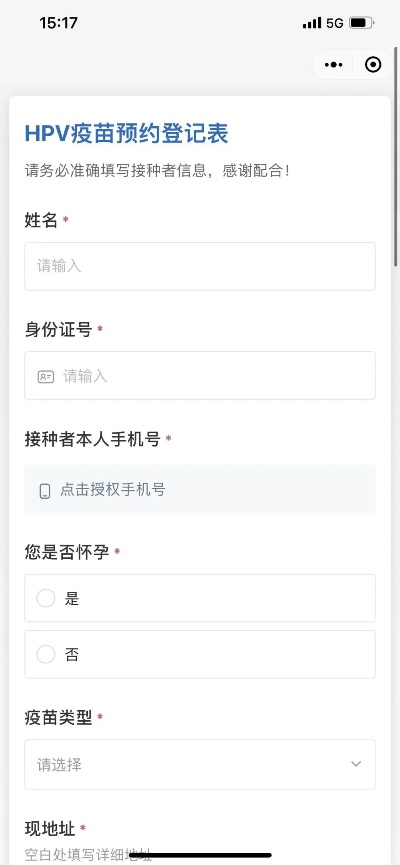Tap the circular close mini program icon
The width and height of the screenshot is (400, 865).
[373, 65]
